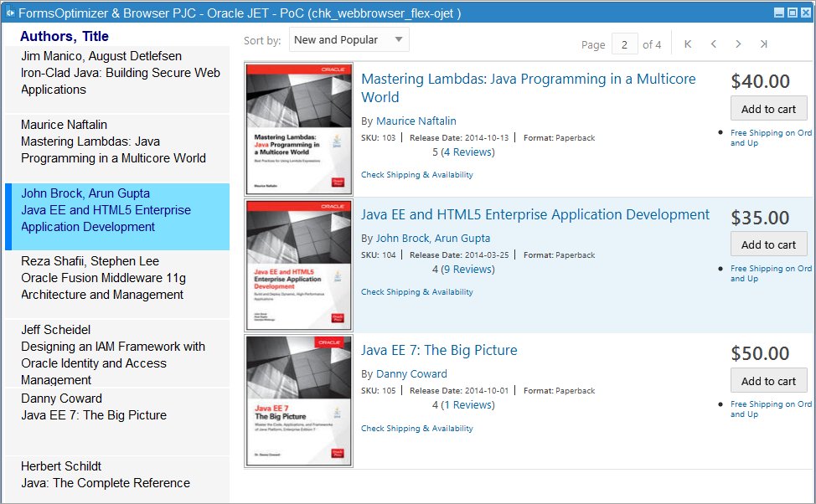This screenshot has width=816, height=504.
Task: Click Release Date: 2014-03-25 text
Action: (x=459, y=255)
